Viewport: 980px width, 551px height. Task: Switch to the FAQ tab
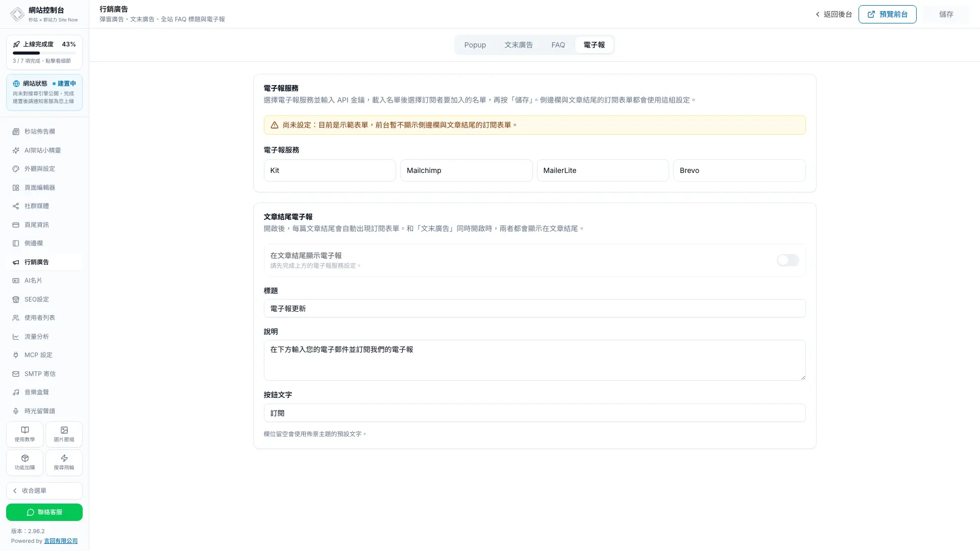(x=558, y=45)
